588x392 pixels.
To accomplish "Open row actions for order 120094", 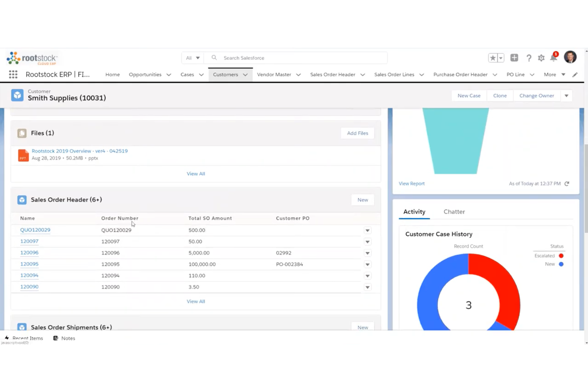I will click(367, 276).
